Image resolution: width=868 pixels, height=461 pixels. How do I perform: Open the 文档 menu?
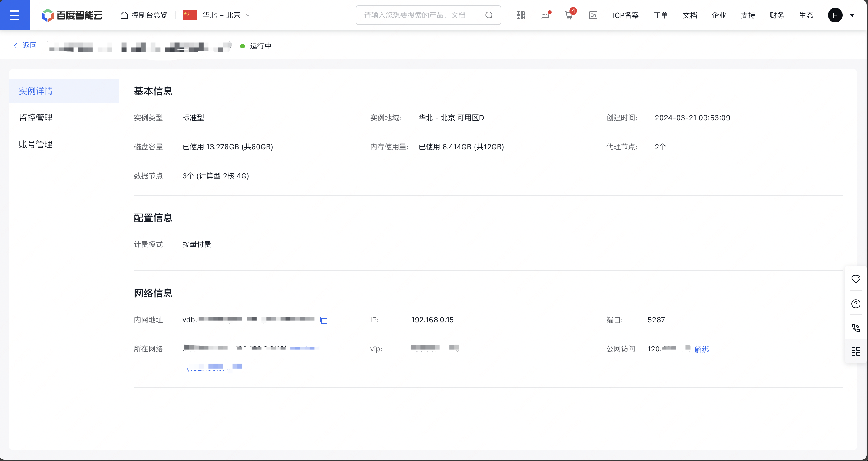690,15
